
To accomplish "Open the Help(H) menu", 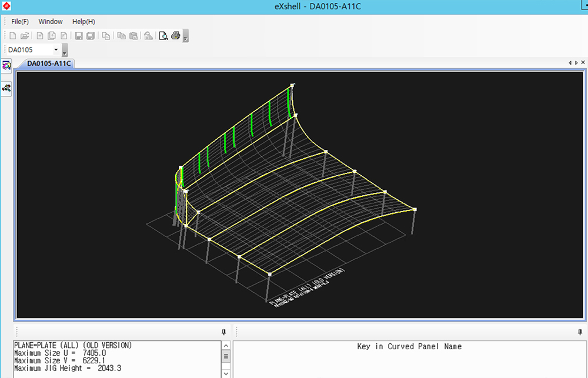I will (x=83, y=22).
